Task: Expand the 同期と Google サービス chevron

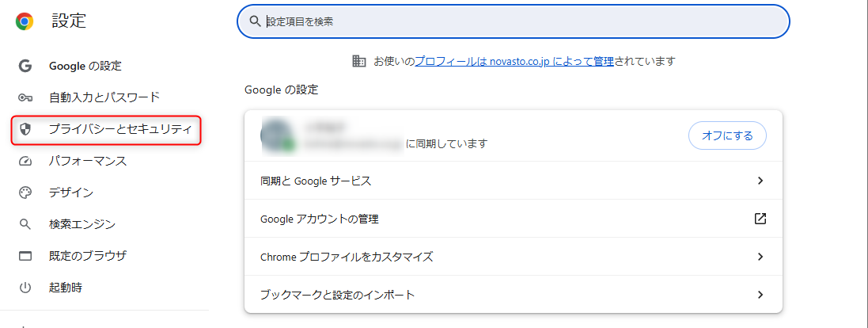Action: [x=760, y=181]
